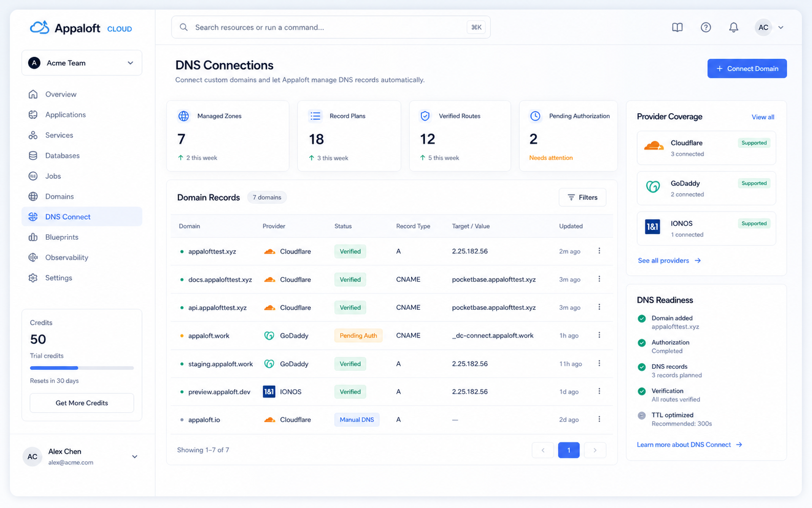The width and height of the screenshot is (812, 508).
Task: Click the Overview home icon
Action: [33, 94]
